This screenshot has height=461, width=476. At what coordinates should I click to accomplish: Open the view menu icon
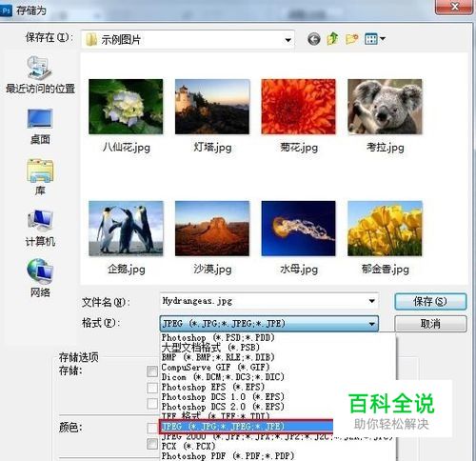(x=375, y=39)
